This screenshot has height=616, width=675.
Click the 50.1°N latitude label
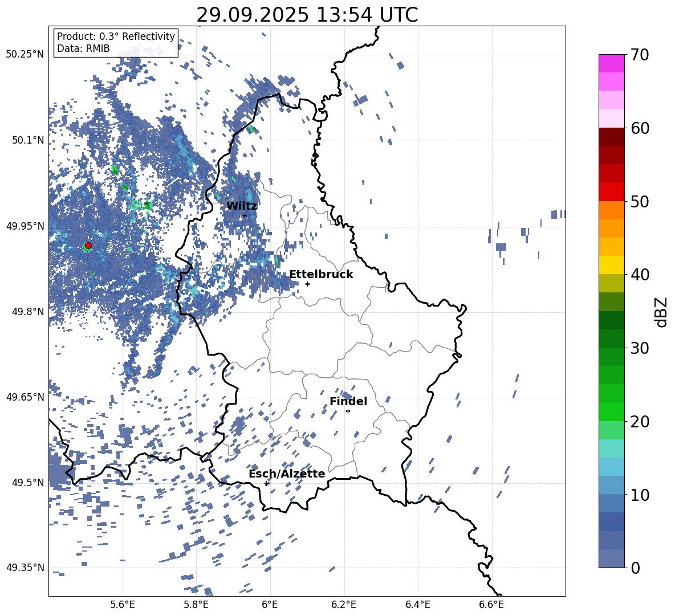click(27, 140)
